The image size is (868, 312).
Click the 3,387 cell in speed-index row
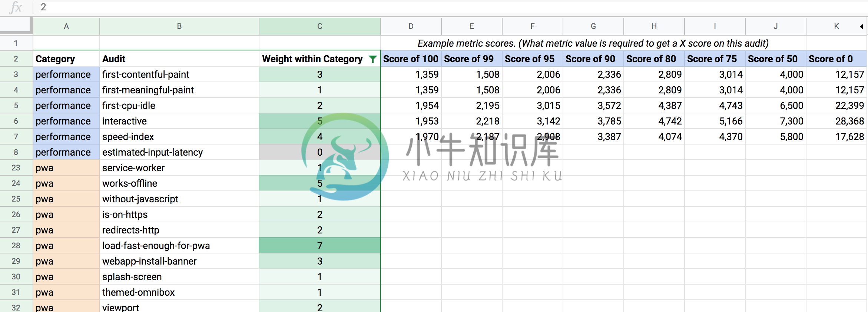tap(593, 137)
